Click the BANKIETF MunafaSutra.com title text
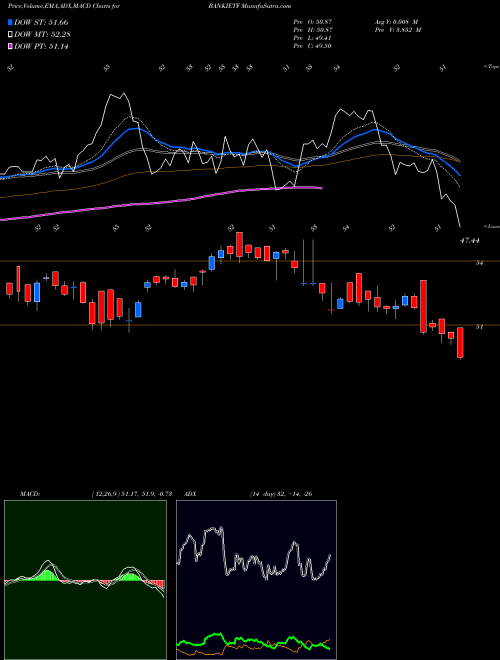The height and width of the screenshot is (660, 500). tap(252, 6)
